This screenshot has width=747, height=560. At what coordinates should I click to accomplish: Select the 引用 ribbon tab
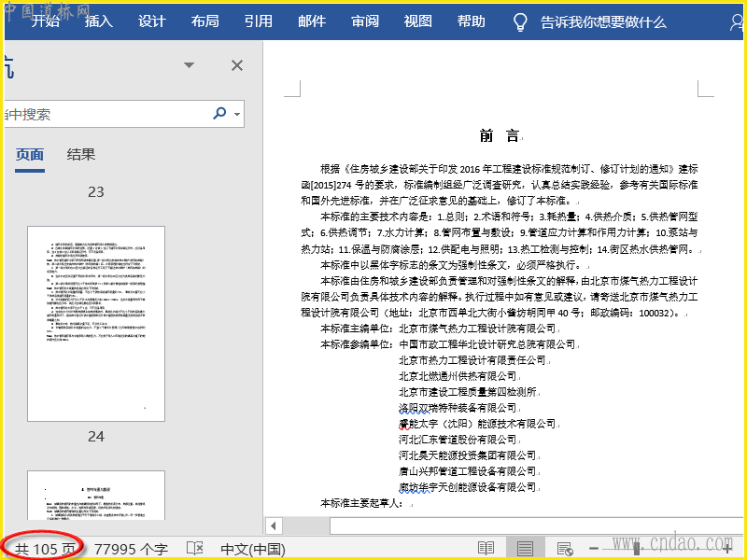(259, 21)
